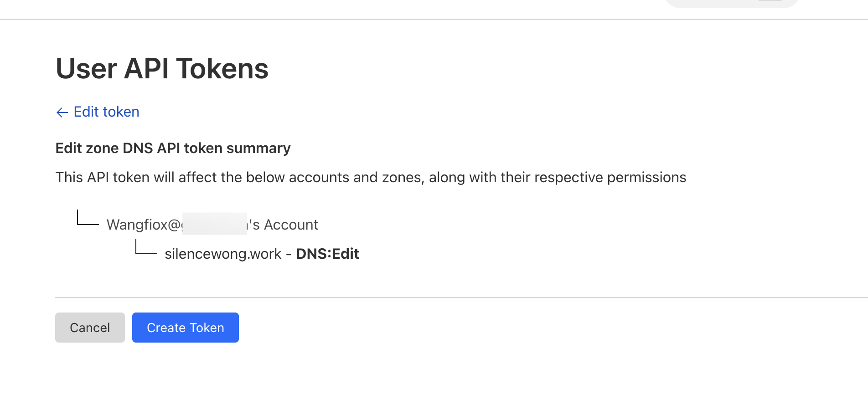Click the blue Create Token button
This screenshot has height=410, width=868.
(185, 328)
